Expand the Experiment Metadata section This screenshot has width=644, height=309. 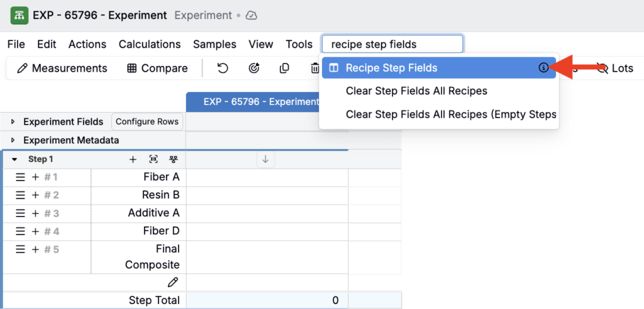(13, 140)
